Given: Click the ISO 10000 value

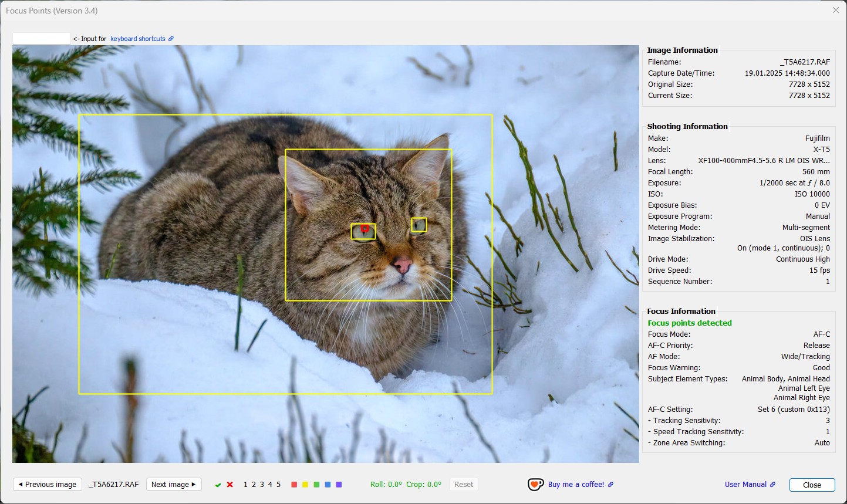Looking at the screenshot, I should click(x=812, y=194).
